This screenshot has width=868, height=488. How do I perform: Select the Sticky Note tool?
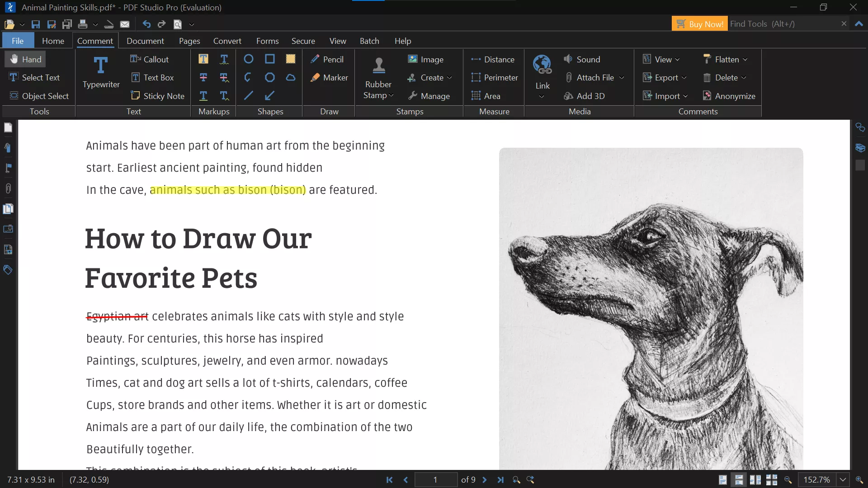pyautogui.click(x=157, y=95)
